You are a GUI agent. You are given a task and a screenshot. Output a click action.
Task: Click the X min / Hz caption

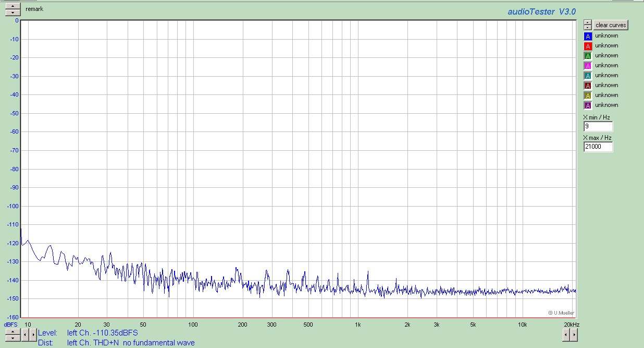coord(597,117)
